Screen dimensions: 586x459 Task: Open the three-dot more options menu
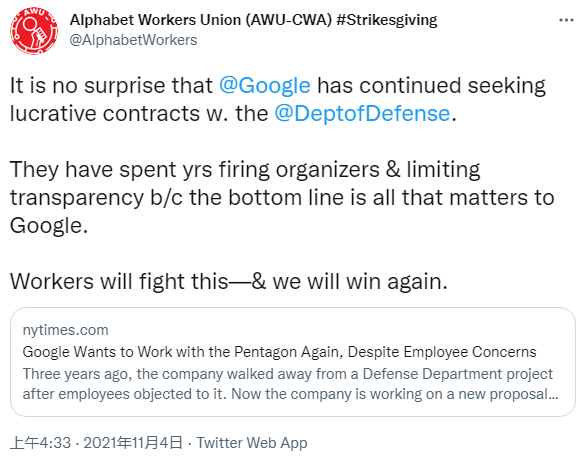(566, 20)
